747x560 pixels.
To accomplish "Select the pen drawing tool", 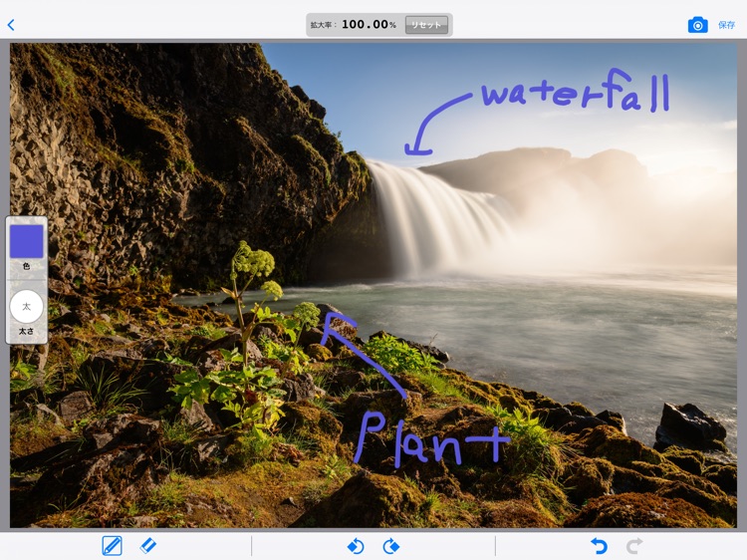I will pyautogui.click(x=112, y=546).
